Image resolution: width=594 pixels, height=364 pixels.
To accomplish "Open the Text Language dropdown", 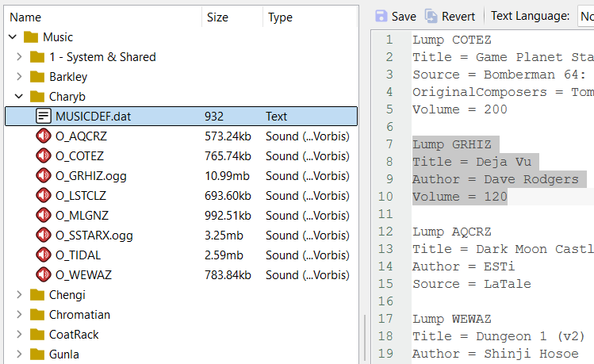I will [x=585, y=17].
